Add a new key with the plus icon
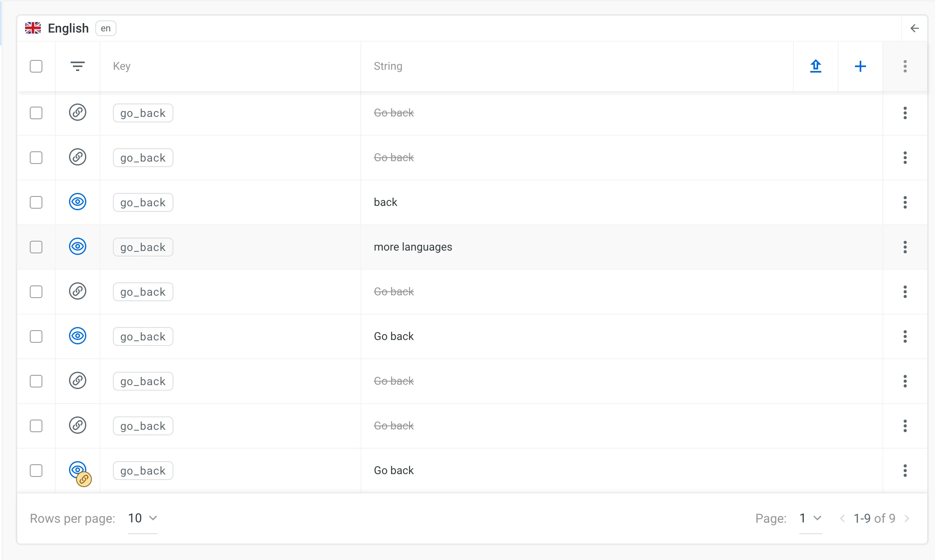Screen dimensions: 935x560 point(860,66)
